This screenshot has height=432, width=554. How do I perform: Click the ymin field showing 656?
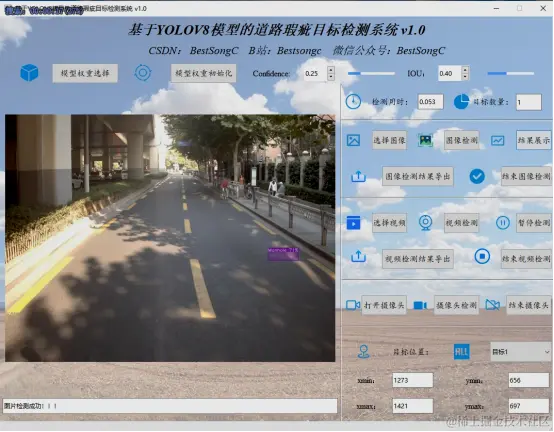[x=529, y=380]
